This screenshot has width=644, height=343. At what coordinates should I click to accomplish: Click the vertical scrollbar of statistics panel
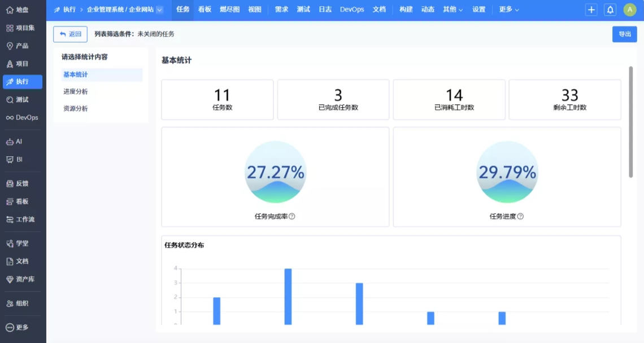(631, 122)
